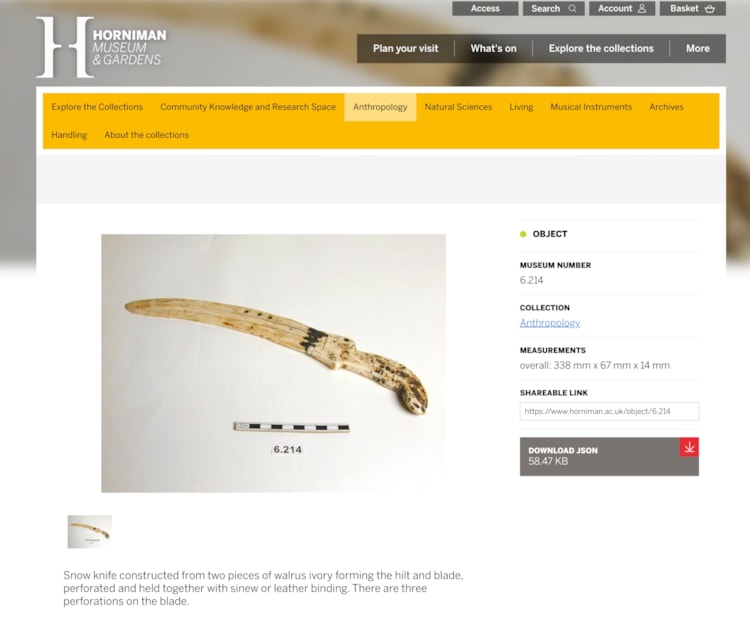Image resolution: width=750 pixels, height=618 pixels.
Task: Select the Anthropology tab
Action: (380, 107)
